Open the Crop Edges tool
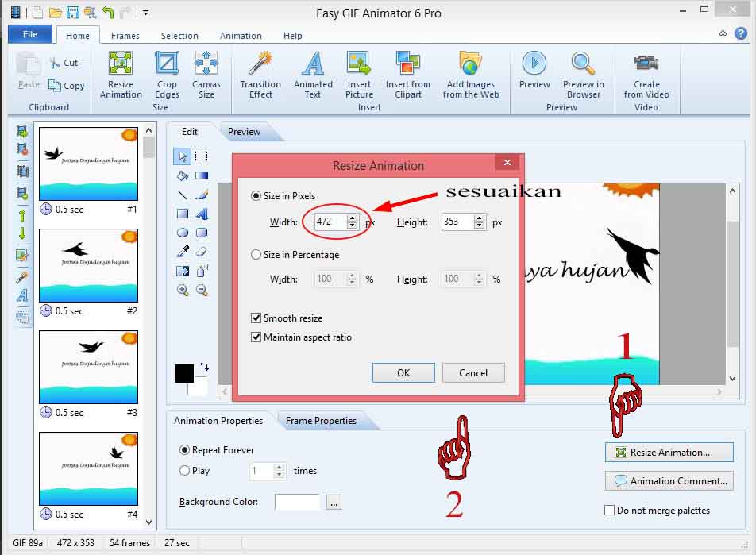 click(x=167, y=75)
